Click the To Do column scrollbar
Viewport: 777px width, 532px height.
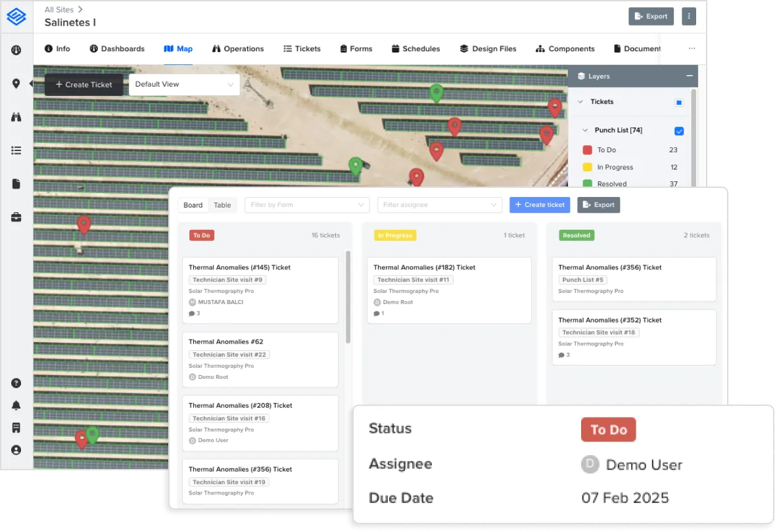point(348,297)
